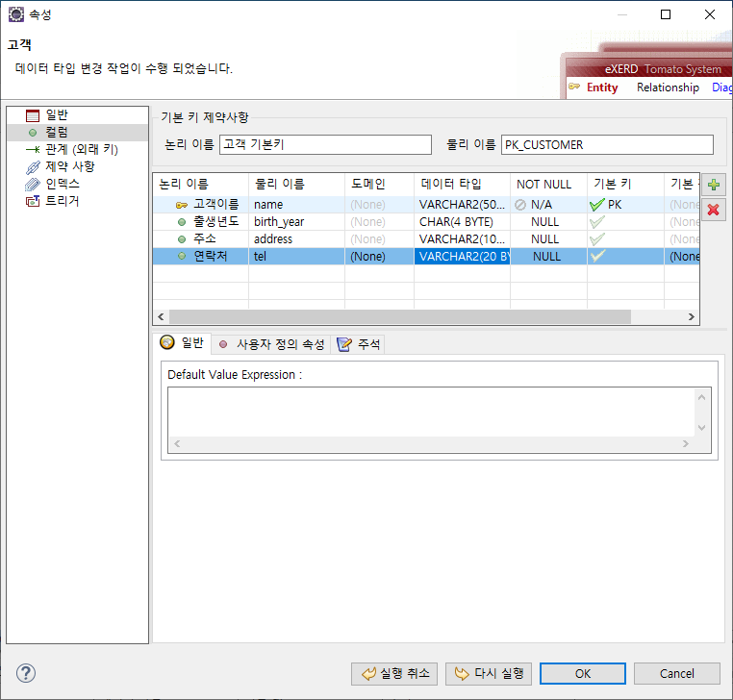The image size is (733, 700).
Task: Click the 다시 실행 redo button
Action: click(x=489, y=673)
